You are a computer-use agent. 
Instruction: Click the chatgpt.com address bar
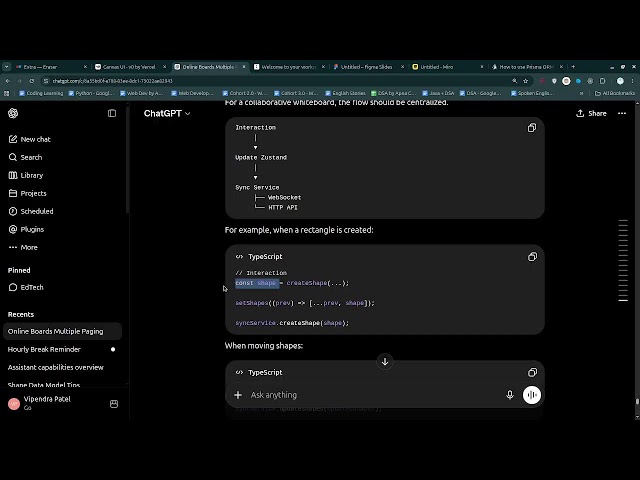tap(278, 81)
